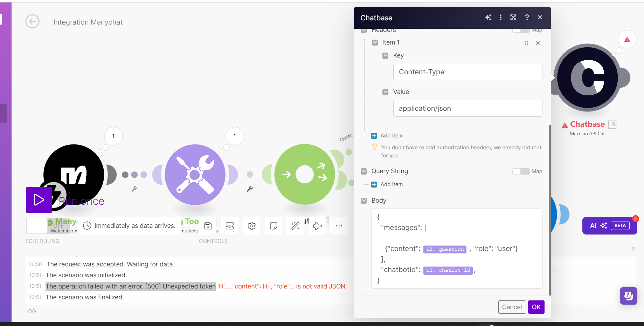Add a new header item below Item 1
The height and width of the screenshot is (326, 644).
(387, 136)
